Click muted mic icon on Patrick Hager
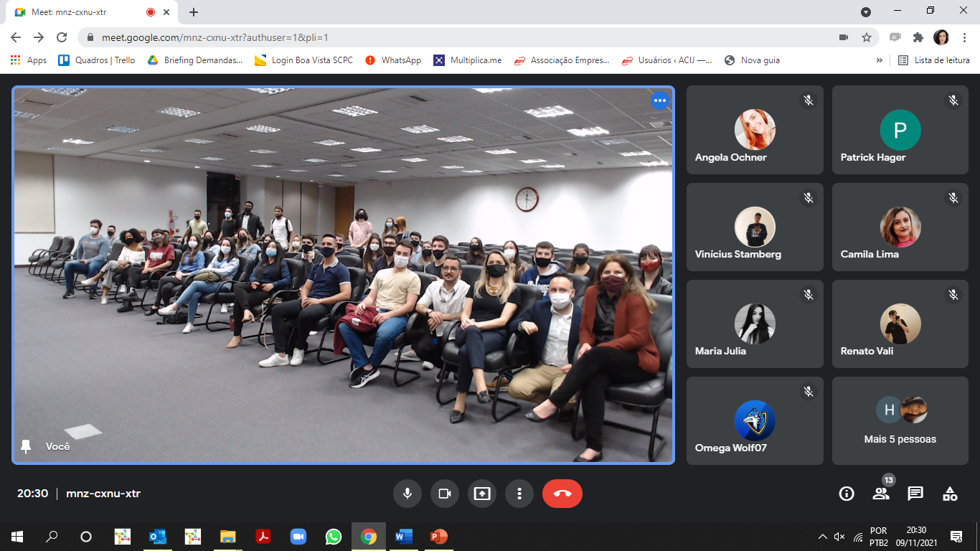This screenshot has width=980, height=551. 953,100
